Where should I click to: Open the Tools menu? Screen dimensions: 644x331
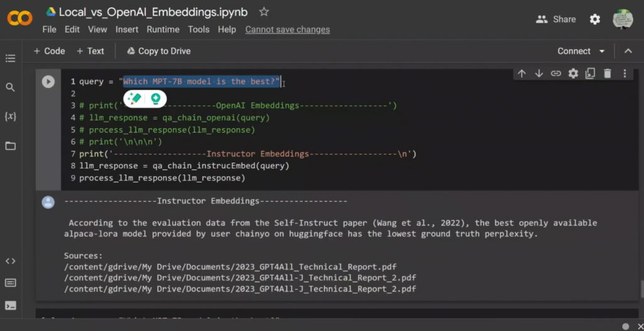(199, 30)
